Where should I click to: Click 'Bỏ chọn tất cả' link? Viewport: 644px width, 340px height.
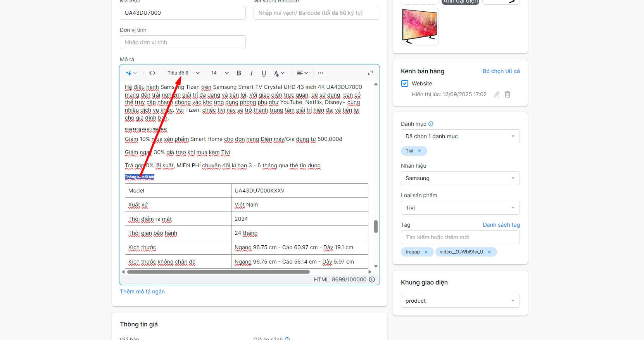point(501,71)
